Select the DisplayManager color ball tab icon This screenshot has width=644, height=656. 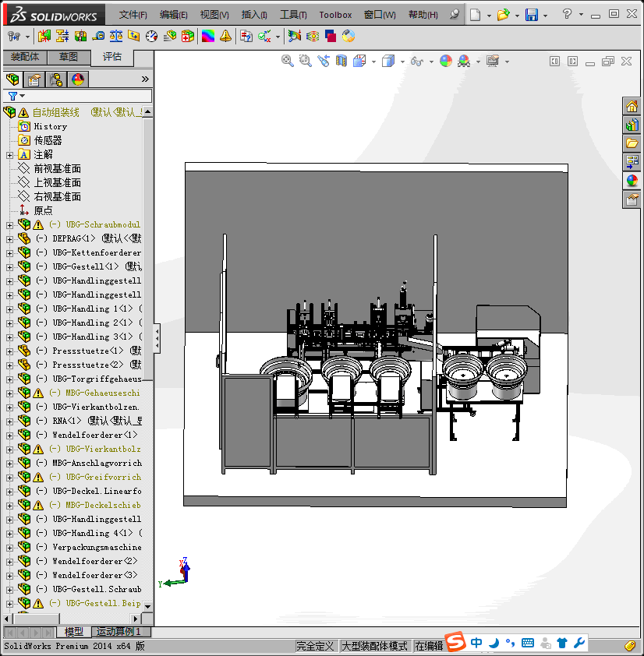click(78, 79)
